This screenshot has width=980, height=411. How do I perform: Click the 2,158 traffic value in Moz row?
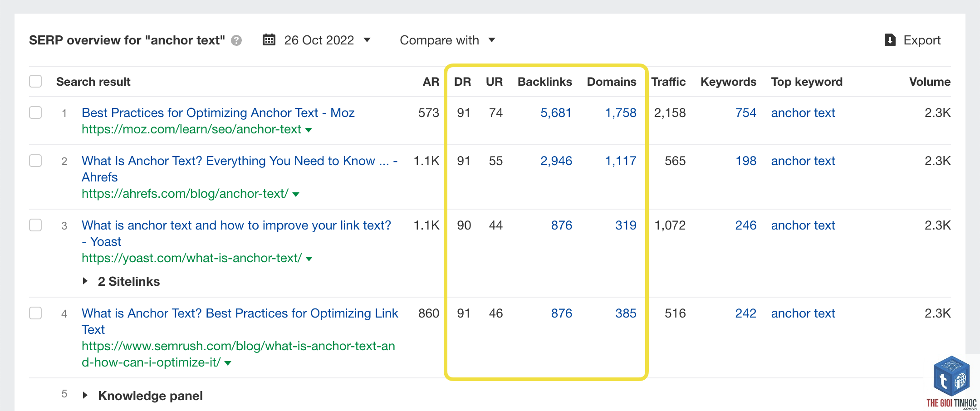(x=670, y=113)
